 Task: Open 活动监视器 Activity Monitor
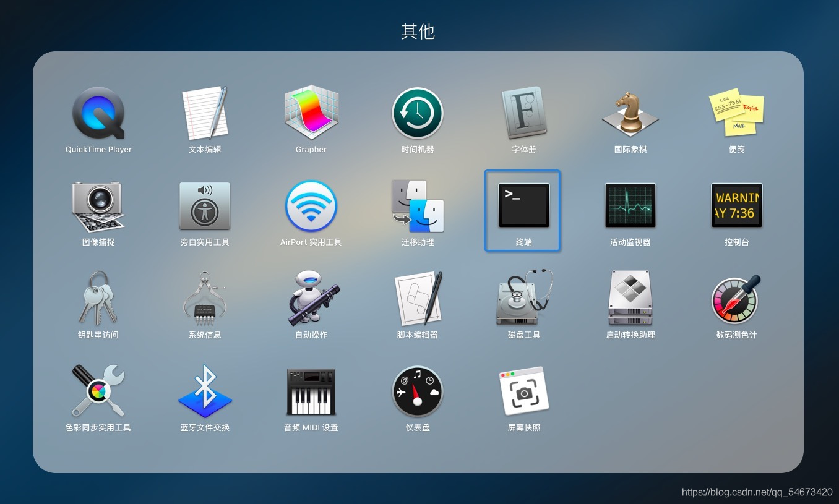(630, 206)
